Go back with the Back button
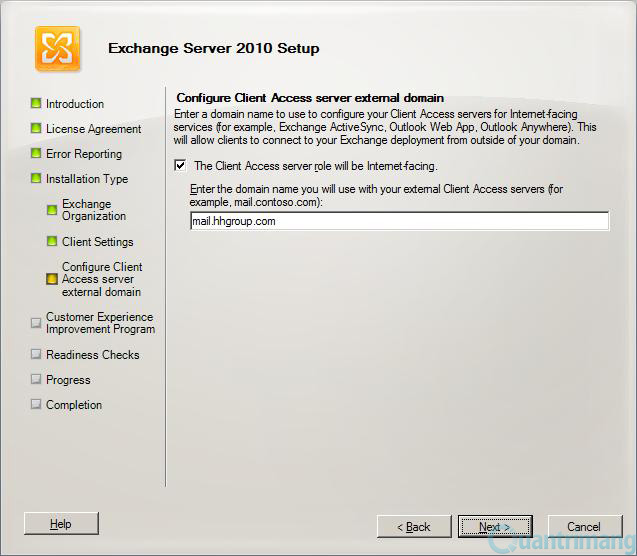 pyautogui.click(x=414, y=527)
